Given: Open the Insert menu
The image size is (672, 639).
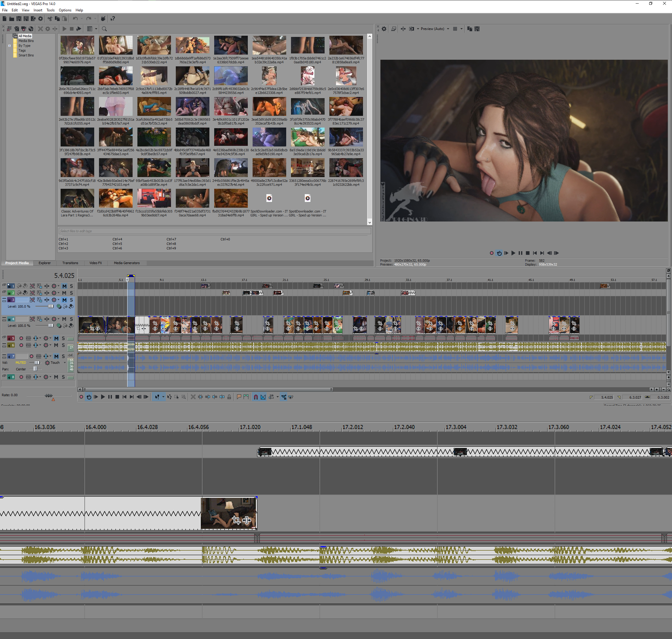Looking at the screenshot, I should [38, 10].
